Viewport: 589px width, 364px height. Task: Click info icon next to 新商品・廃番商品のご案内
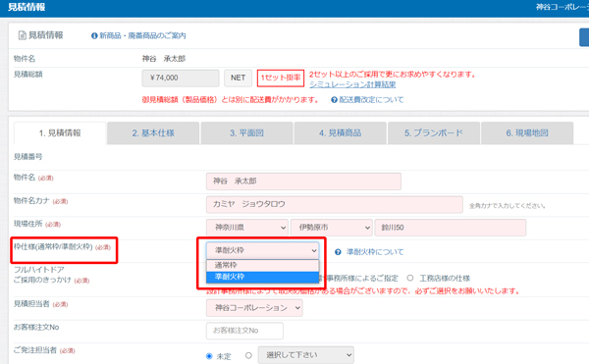[x=94, y=35]
